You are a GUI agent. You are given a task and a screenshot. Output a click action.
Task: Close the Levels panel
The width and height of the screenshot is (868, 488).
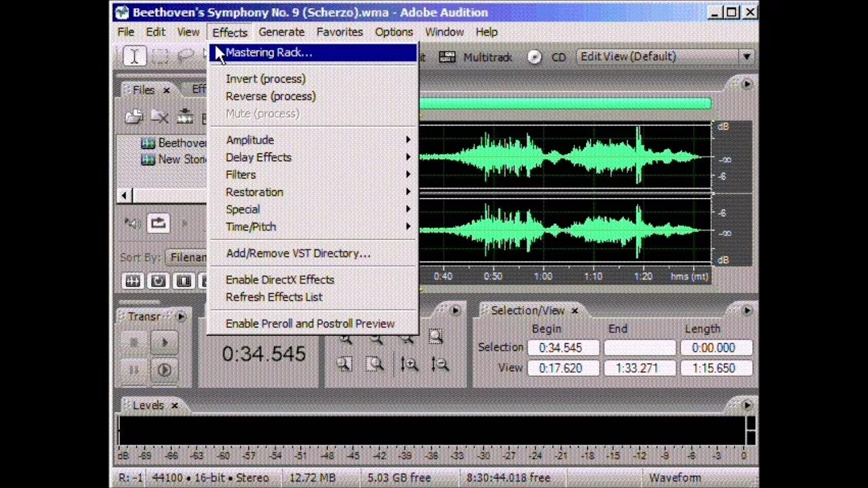tap(174, 405)
